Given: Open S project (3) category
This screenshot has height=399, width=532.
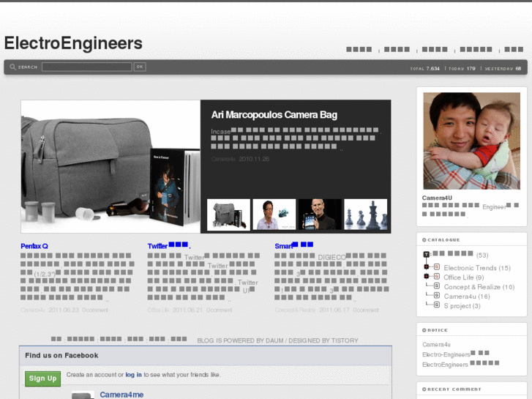Looking at the screenshot, I should (x=462, y=306).
